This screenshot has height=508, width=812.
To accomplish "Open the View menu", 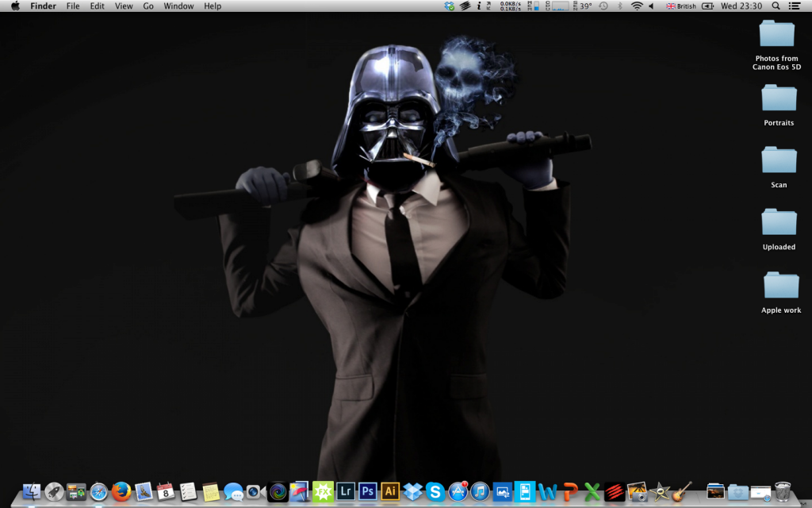I will [124, 6].
